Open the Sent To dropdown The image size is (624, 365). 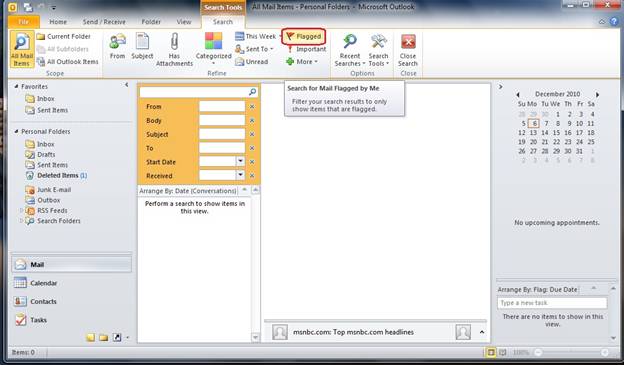pos(255,49)
